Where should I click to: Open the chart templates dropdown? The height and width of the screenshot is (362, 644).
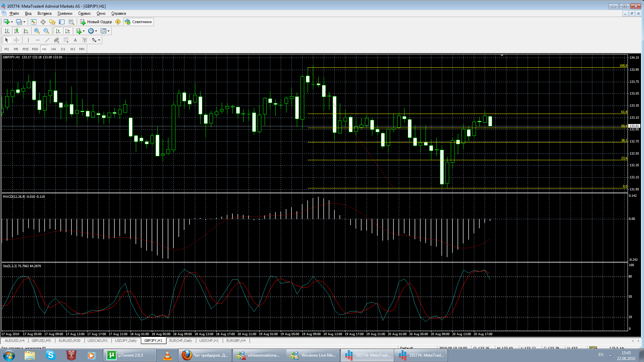tap(108, 31)
